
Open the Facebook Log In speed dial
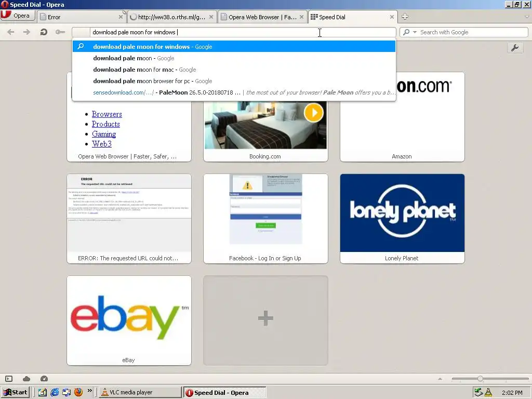[265, 219]
